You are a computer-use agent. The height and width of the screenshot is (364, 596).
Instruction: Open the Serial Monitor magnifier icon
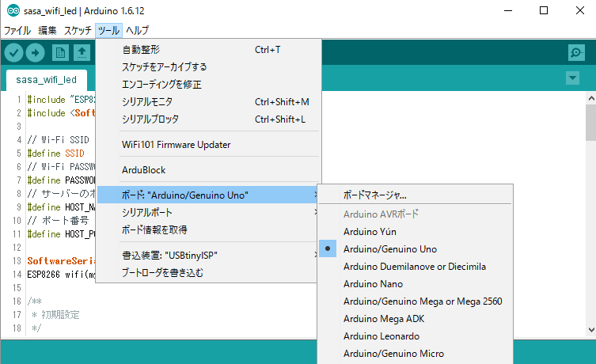click(x=576, y=52)
